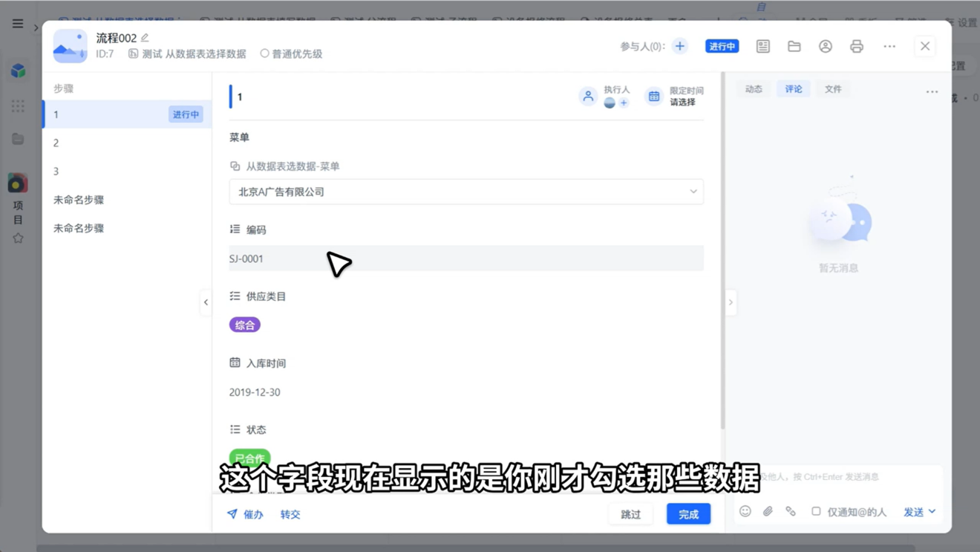Select the first 未命名步骤 step
This screenshot has width=980, height=552.
[x=127, y=200]
